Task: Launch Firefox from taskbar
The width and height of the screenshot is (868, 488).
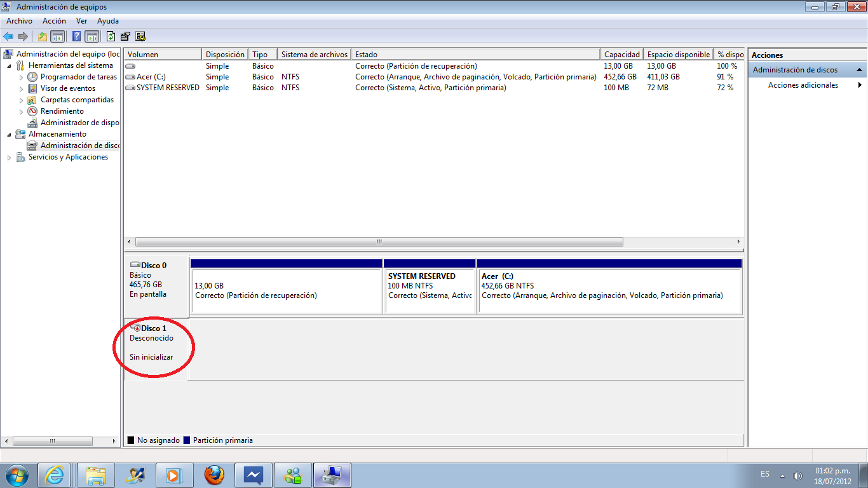Action: coord(215,475)
